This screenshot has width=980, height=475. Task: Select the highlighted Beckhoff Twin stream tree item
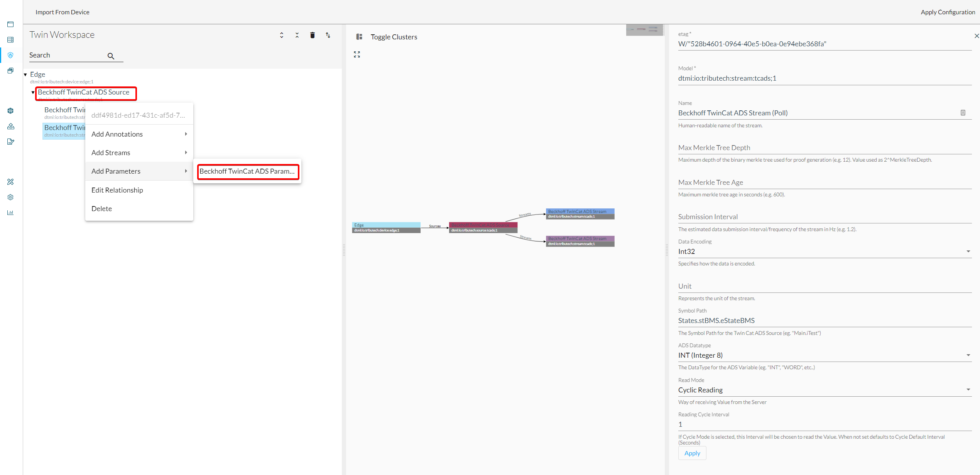64,130
